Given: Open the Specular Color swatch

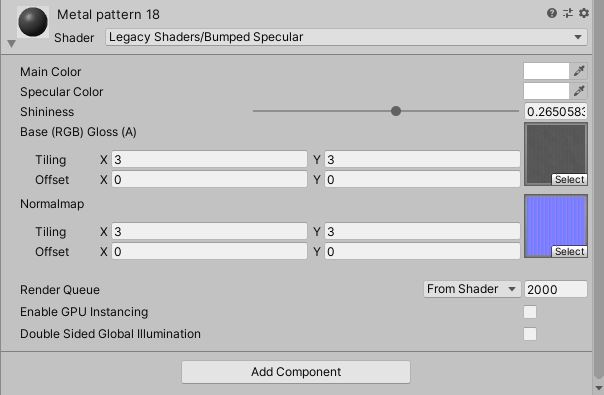Looking at the screenshot, I should pos(546,91).
